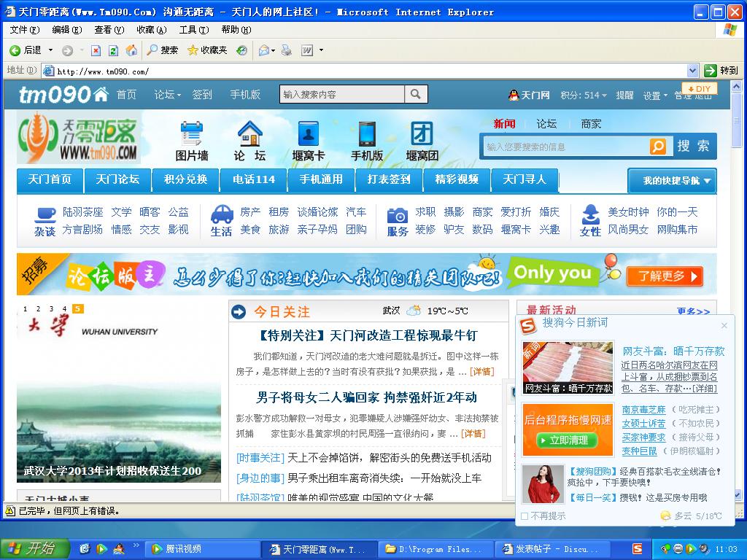This screenshot has height=560, width=747.
Task: Check the 不再提示 checkbox
Action: [x=525, y=516]
